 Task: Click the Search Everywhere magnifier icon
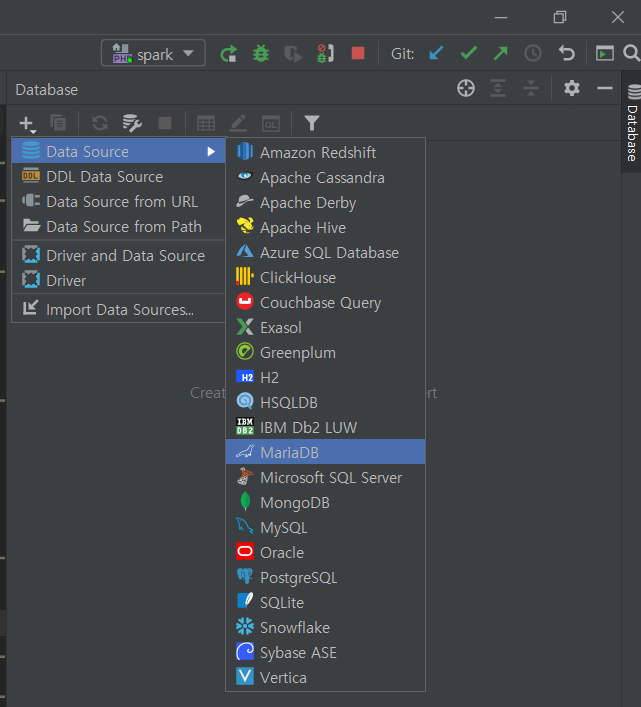coord(632,53)
